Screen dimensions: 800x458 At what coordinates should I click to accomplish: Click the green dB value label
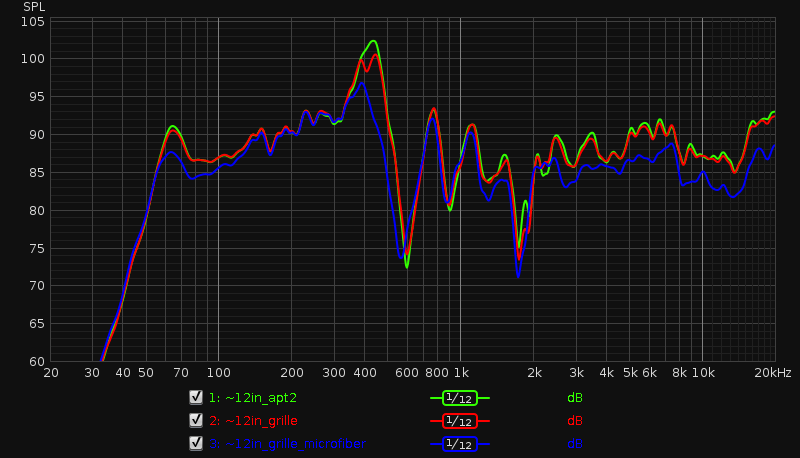[575, 398]
